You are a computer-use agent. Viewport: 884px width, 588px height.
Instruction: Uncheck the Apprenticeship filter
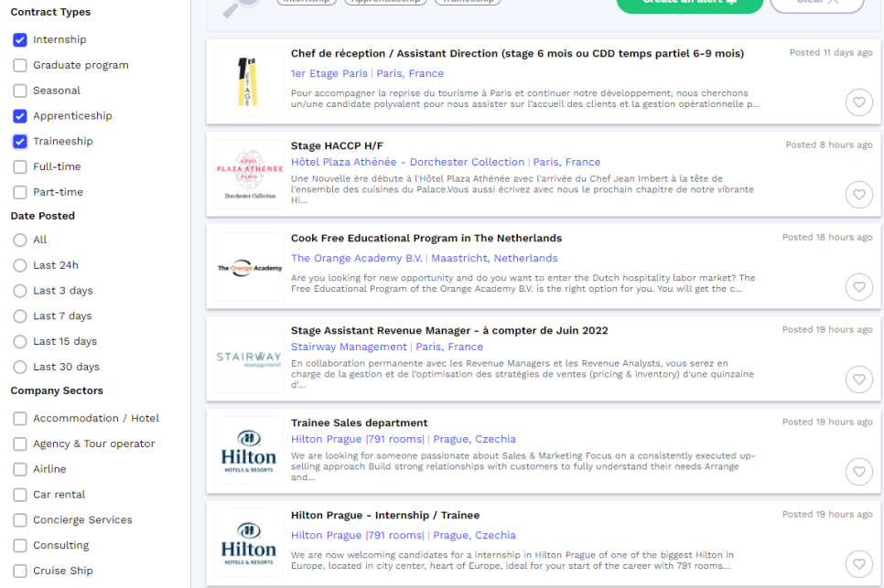click(20, 116)
